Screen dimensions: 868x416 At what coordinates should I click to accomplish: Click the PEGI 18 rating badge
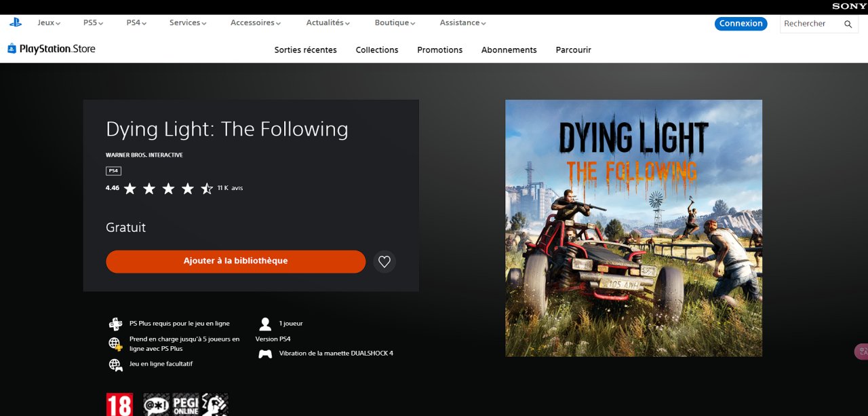119,404
